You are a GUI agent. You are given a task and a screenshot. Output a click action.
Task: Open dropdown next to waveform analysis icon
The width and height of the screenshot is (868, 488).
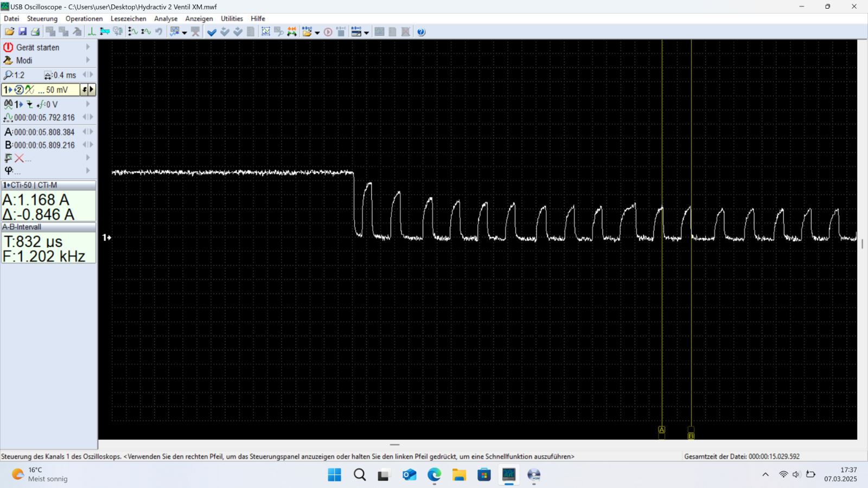pyautogui.click(x=184, y=32)
